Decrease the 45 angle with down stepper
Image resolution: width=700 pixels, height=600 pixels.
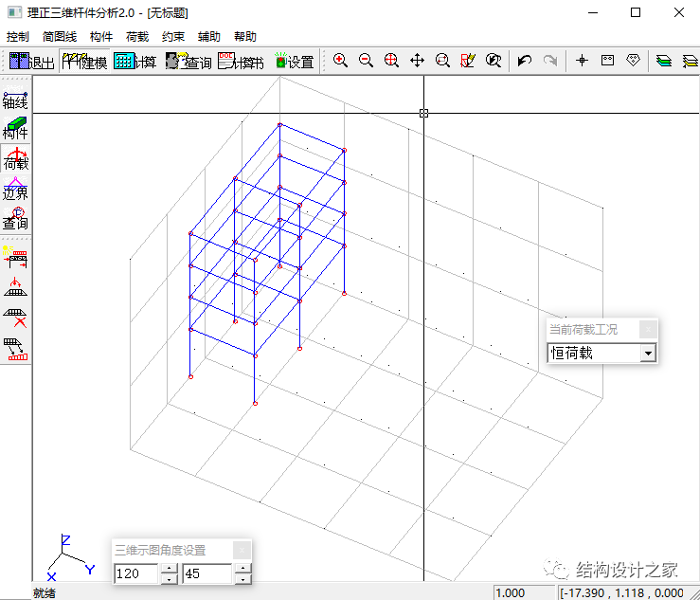tap(242, 579)
